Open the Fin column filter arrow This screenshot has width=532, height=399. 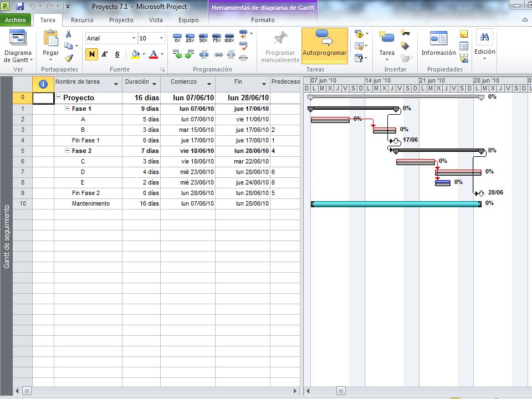[x=264, y=84]
